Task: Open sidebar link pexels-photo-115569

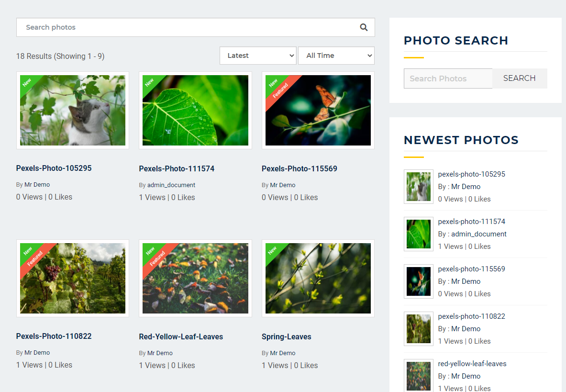Action: pos(471,269)
